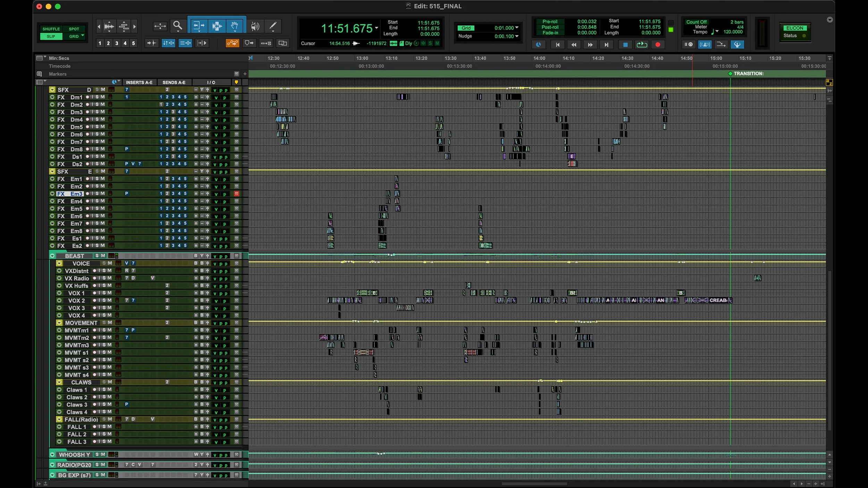
Task: Click the INSERTS A-E column header
Action: click(x=139, y=83)
